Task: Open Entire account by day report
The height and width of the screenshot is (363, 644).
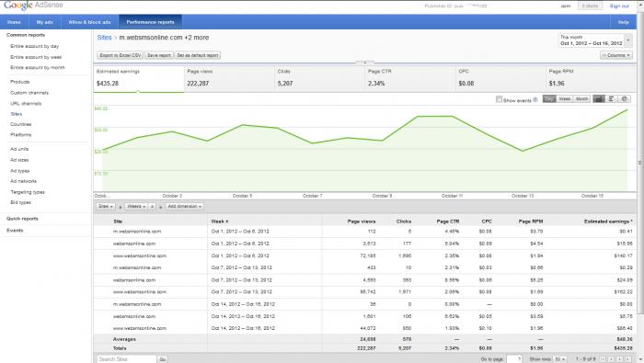Action: point(35,46)
